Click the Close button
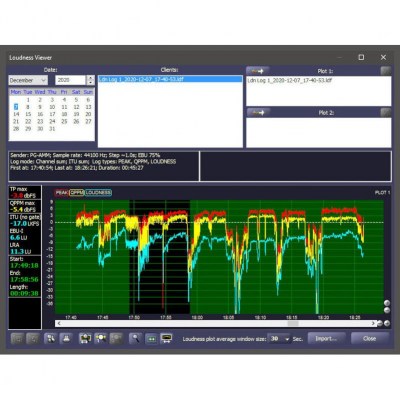The width and height of the screenshot is (400, 400). 369,338
